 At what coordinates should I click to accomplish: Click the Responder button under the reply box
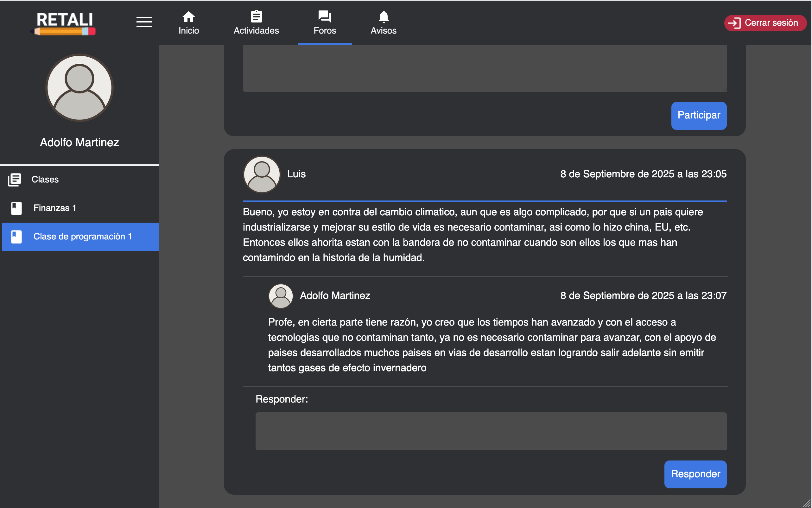click(695, 474)
